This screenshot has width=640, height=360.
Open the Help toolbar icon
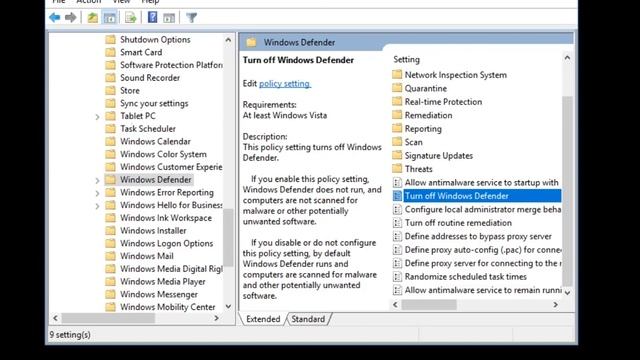152,18
